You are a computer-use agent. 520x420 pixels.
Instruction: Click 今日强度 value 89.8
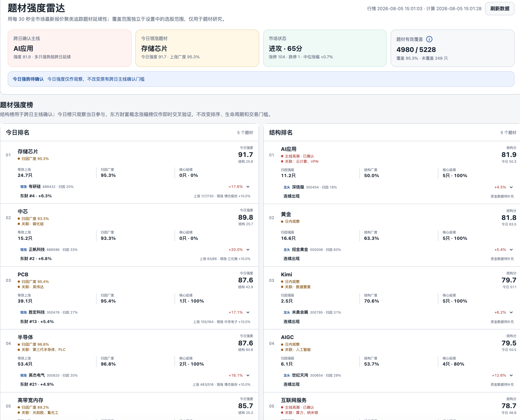[x=246, y=217]
